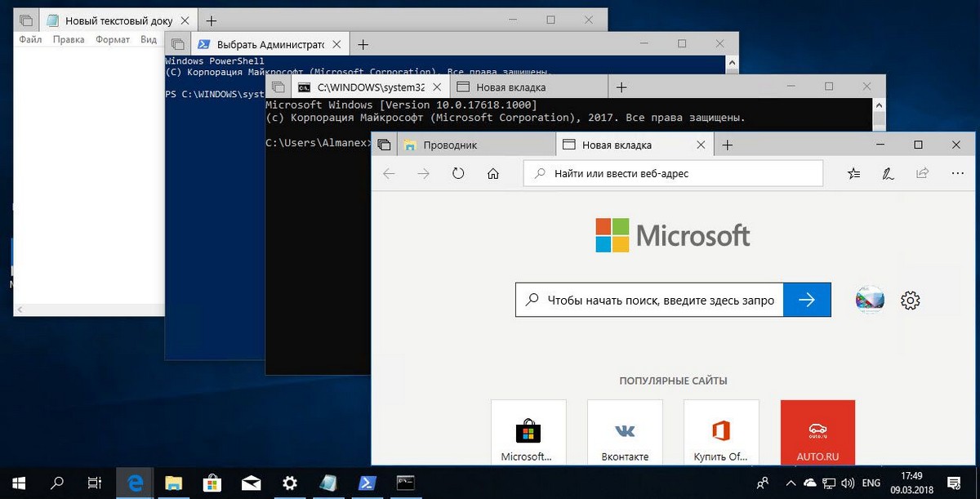This screenshot has height=499, width=980.
Task: Open Microsoft Store from the taskbar
Action: click(x=212, y=483)
